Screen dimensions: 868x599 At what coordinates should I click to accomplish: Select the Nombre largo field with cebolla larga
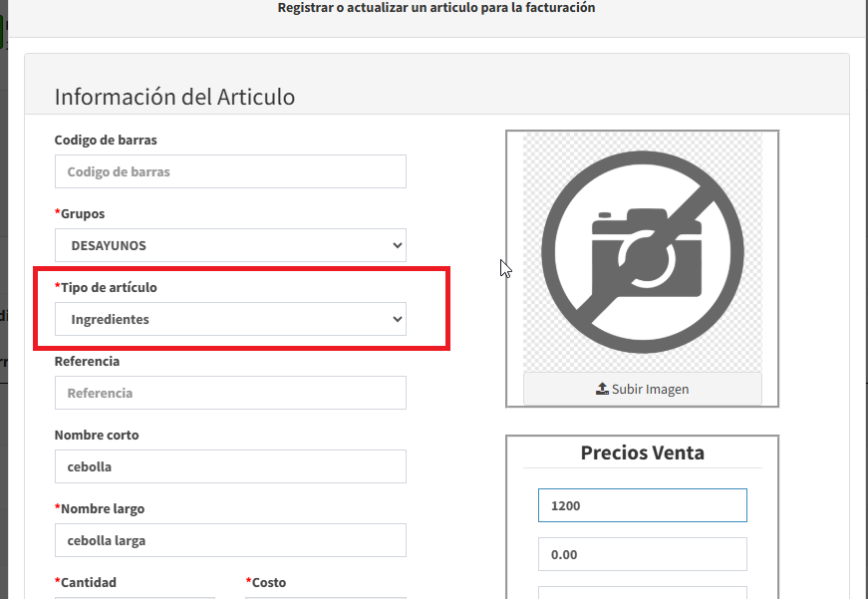[230, 540]
